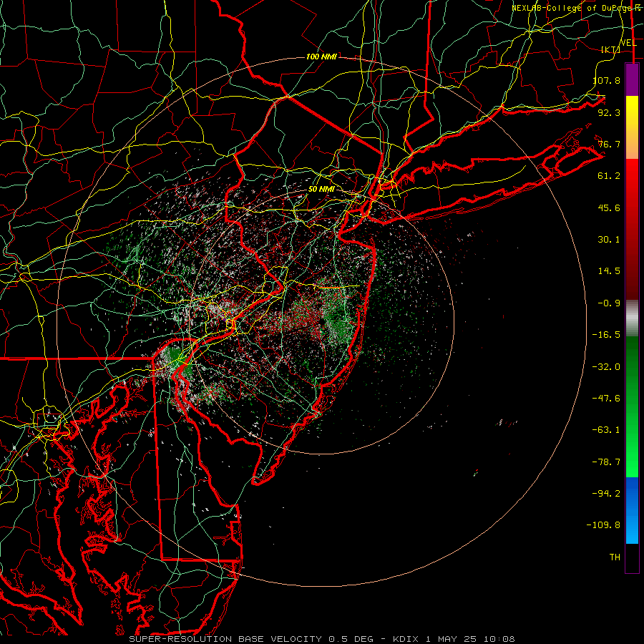This screenshot has height=644, width=644.
Task: Select the 45.6 legend value
Action: 609,208
